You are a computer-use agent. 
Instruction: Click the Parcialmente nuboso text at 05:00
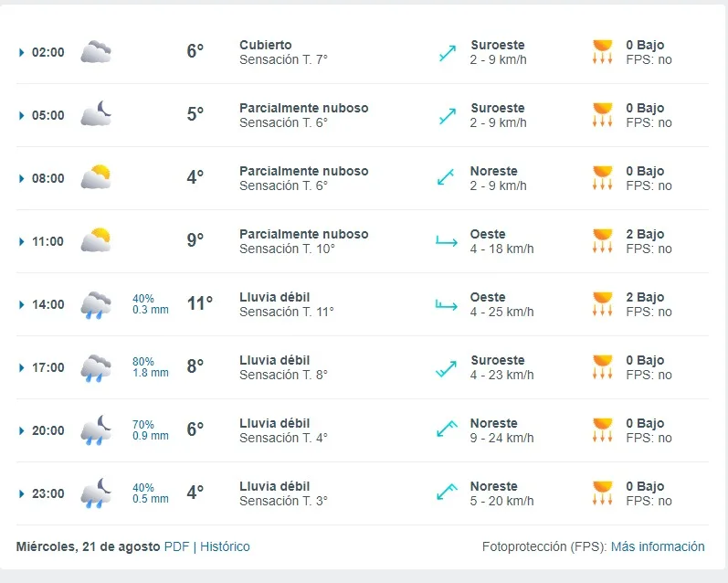(x=303, y=108)
